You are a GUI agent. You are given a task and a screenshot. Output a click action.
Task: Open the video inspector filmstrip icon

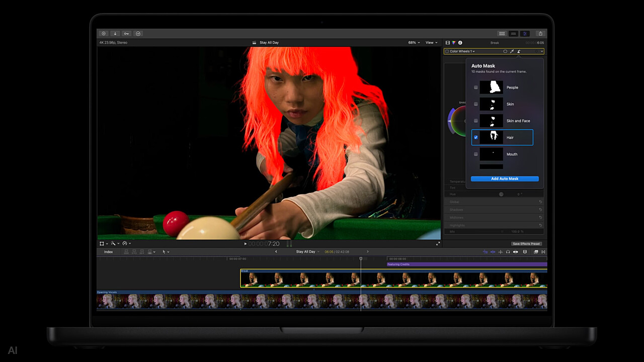448,43
